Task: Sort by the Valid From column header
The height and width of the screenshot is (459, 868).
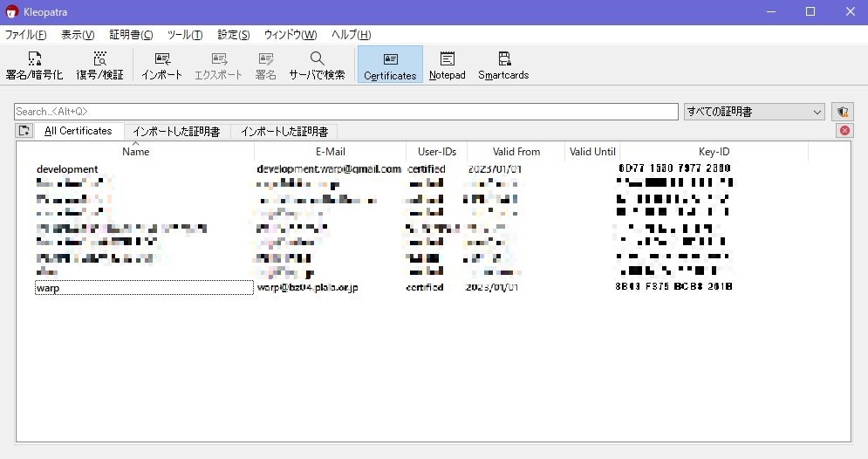Action: coord(516,152)
